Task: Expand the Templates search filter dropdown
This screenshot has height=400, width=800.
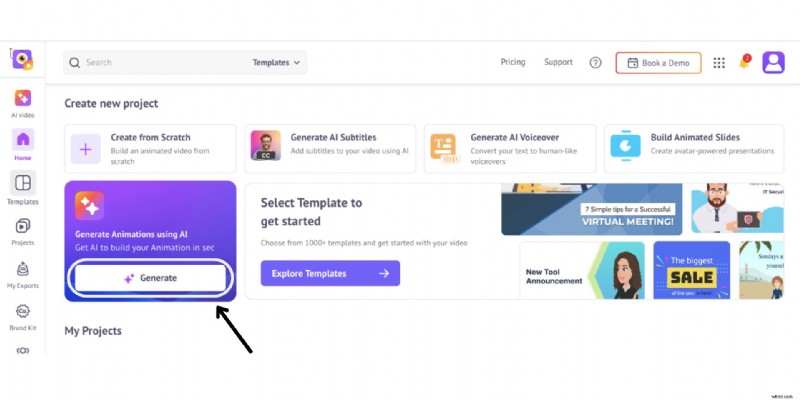Action: pyautogui.click(x=277, y=62)
